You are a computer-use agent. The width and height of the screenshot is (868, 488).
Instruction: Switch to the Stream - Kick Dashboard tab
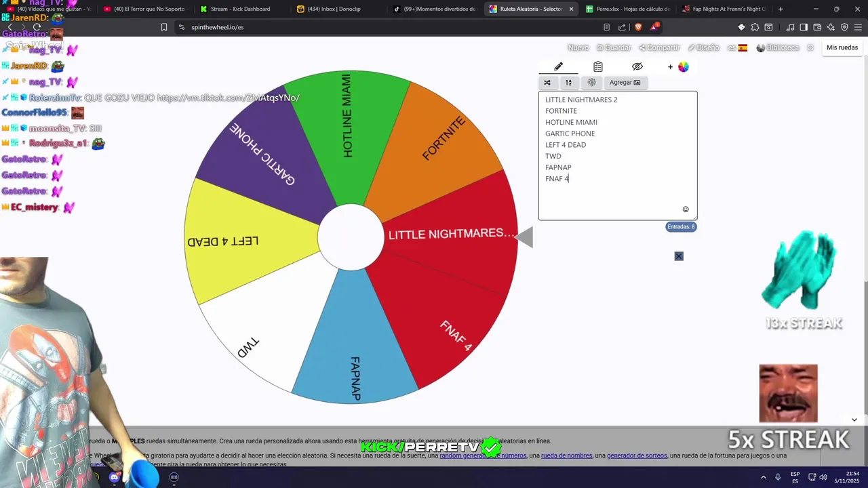pyautogui.click(x=241, y=9)
